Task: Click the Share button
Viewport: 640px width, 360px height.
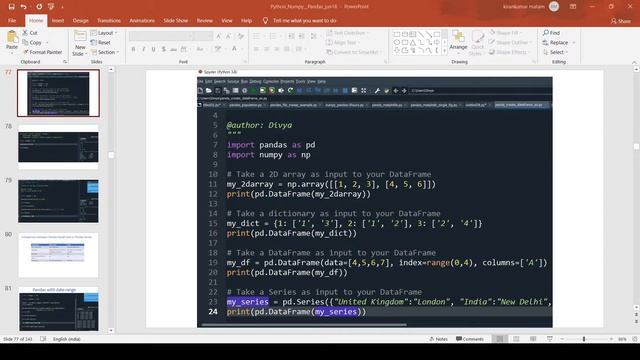Action: (620, 21)
